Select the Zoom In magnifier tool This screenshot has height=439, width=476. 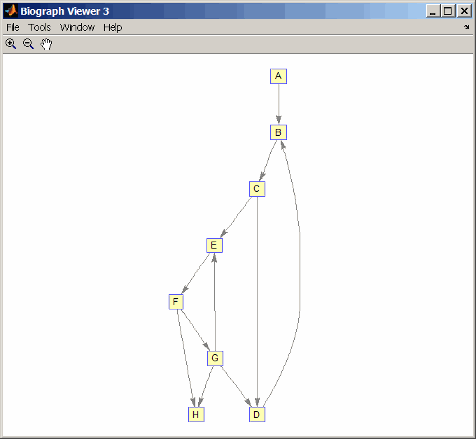[11, 44]
